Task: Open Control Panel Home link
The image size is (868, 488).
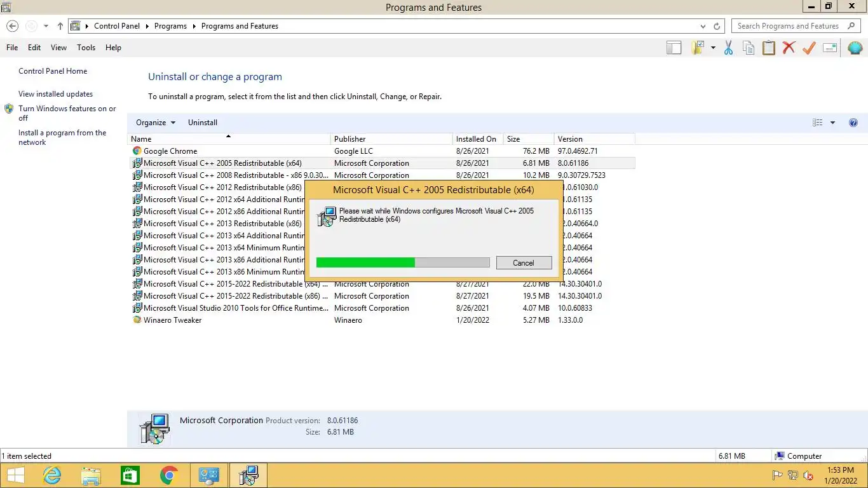Action: [x=53, y=71]
